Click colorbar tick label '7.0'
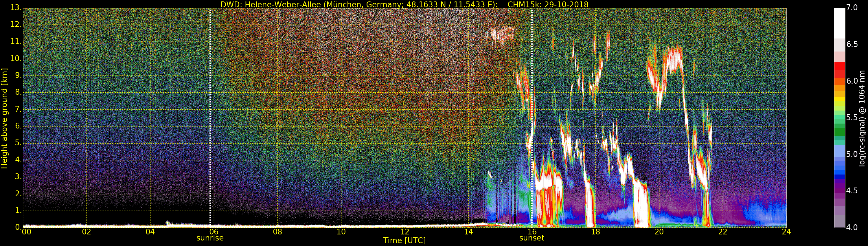868x246 pixels. coord(852,8)
